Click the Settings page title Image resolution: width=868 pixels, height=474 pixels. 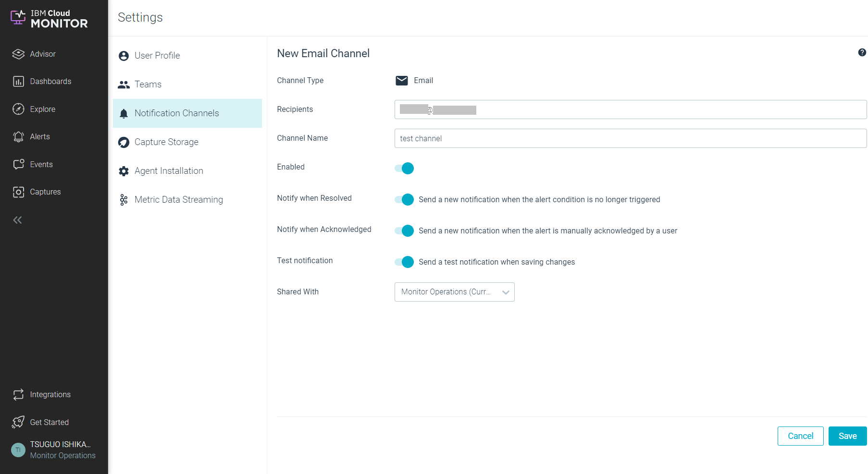tap(140, 18)
